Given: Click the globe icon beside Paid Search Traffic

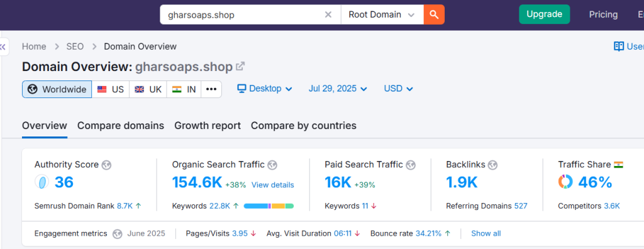Looking at the screenshot, I should pyautogui.click(x=411, y=165).
